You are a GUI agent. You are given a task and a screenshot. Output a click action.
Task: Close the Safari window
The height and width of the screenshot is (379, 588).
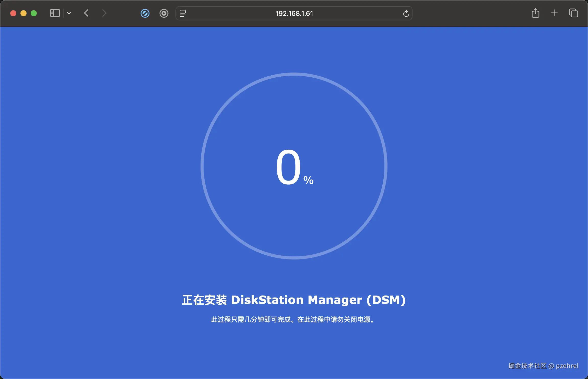(13, 13)
